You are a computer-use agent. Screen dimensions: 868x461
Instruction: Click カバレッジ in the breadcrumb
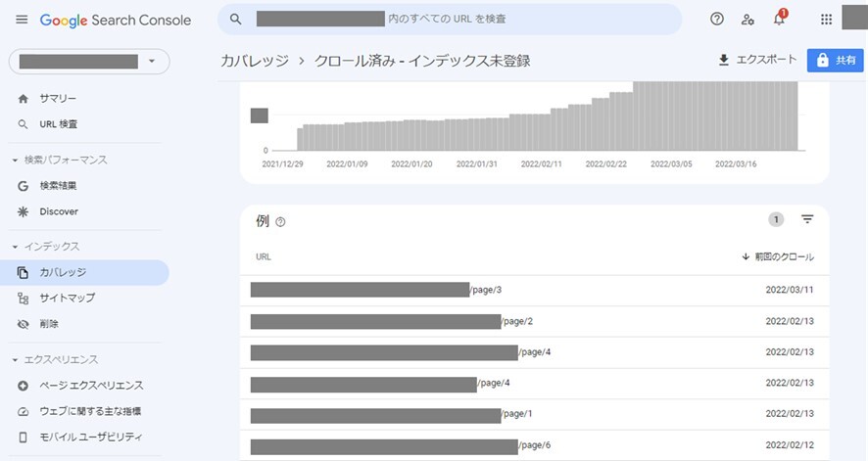point(255,61)
